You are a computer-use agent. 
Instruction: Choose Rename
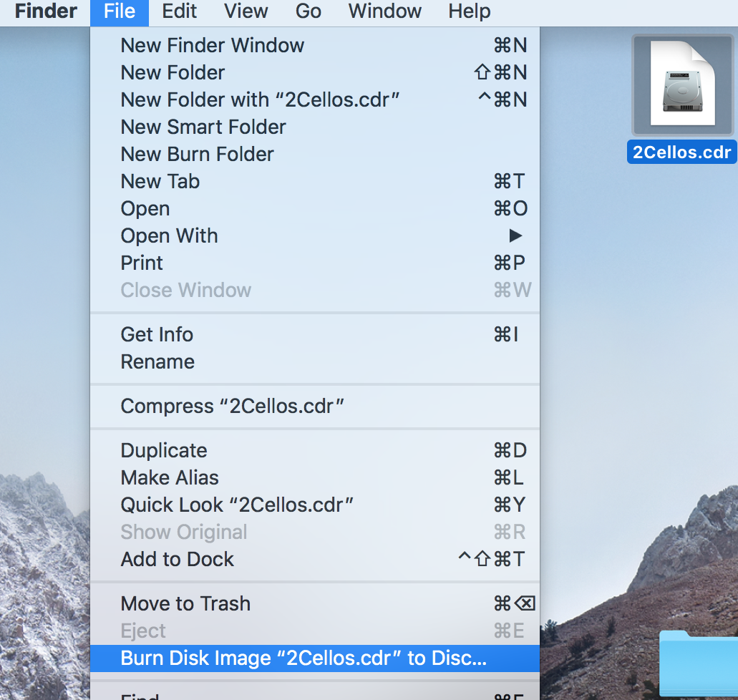pos(315,362)
